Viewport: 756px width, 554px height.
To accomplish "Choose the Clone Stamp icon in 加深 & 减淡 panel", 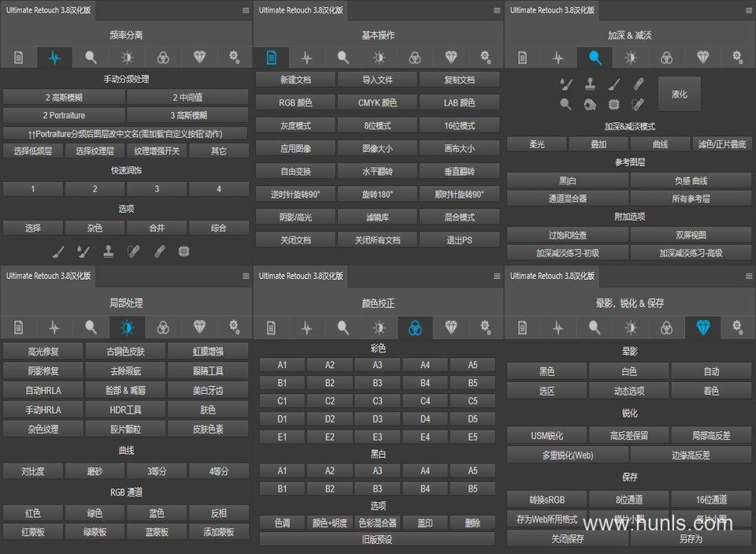I will pos(590,84).
